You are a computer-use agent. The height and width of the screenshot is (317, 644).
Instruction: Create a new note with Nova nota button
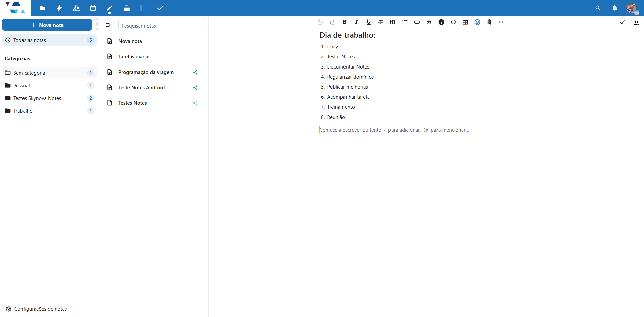point(47,25)
